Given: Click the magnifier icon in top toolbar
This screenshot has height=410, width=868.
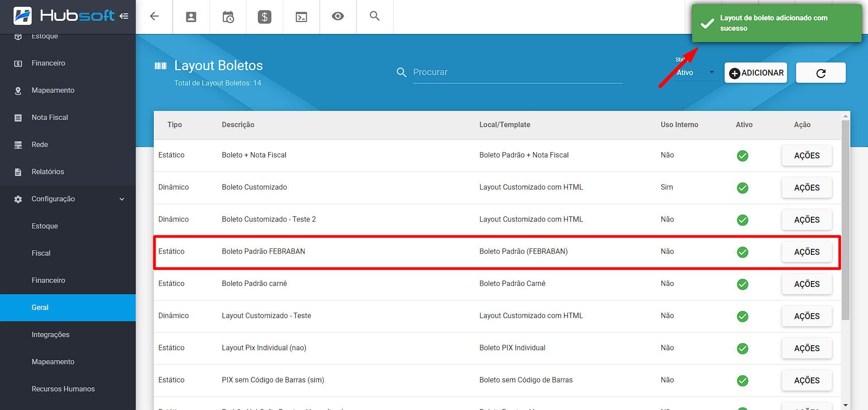Looking at the screenshot, I should (x=375, y=16).
